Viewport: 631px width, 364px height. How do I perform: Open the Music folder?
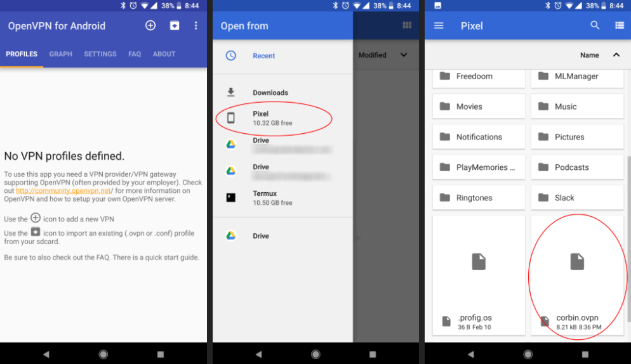pos(577,107)
